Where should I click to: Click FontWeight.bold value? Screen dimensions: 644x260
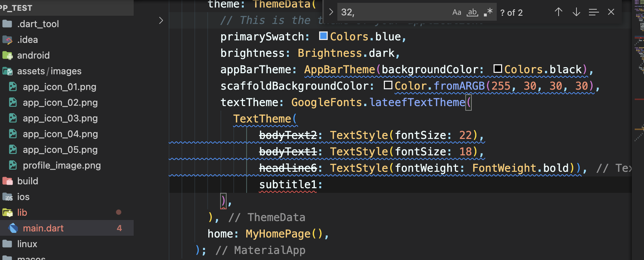click(520, 168)
